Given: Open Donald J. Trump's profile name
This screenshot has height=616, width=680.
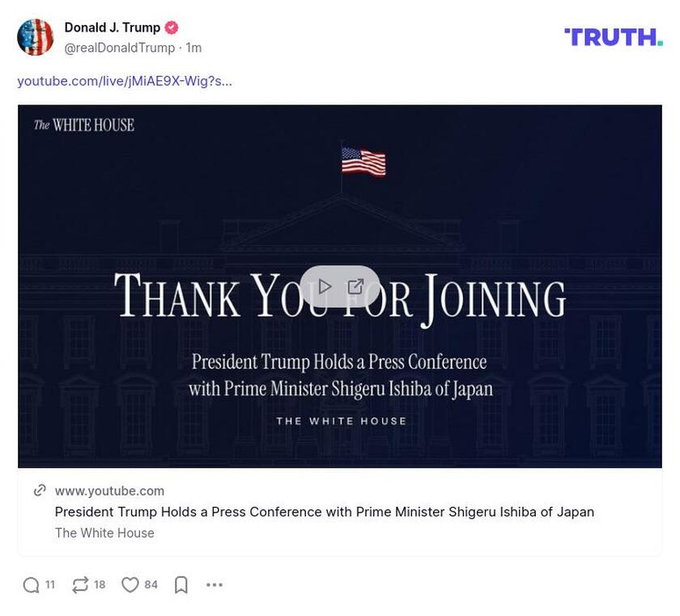Looking at the screenshot, I should click(x=113, y=27).
